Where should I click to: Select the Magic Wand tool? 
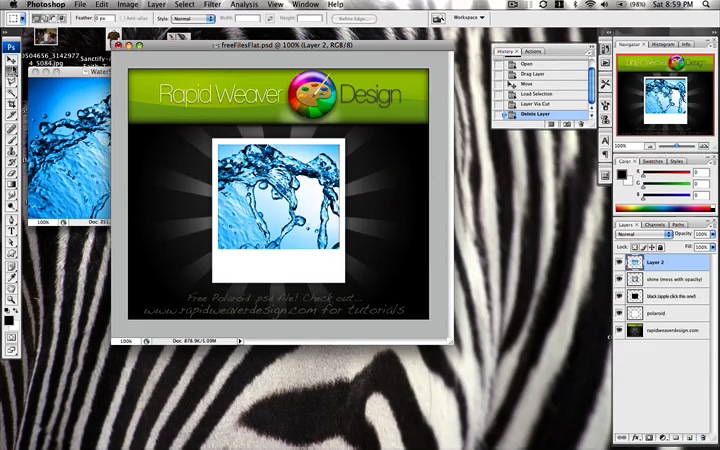11,93
